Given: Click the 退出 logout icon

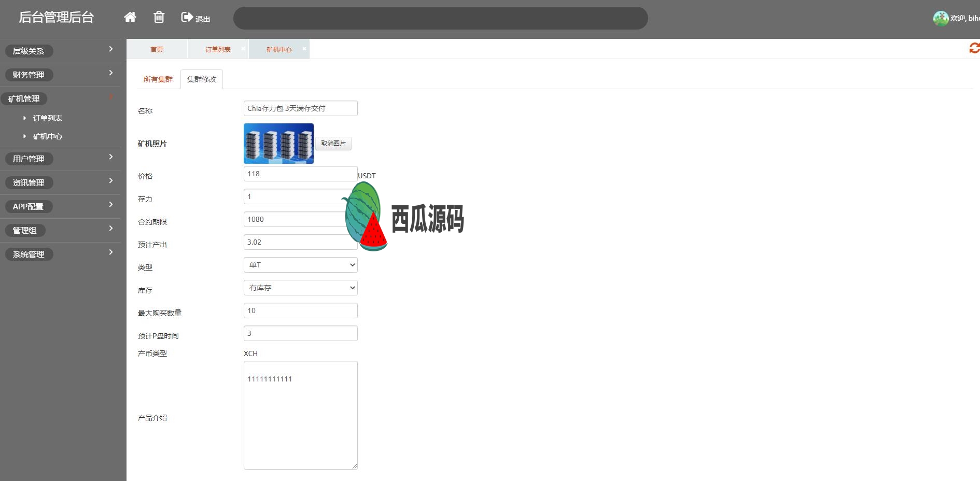Looking at the screenshot, I should click(x=187, y=17).
